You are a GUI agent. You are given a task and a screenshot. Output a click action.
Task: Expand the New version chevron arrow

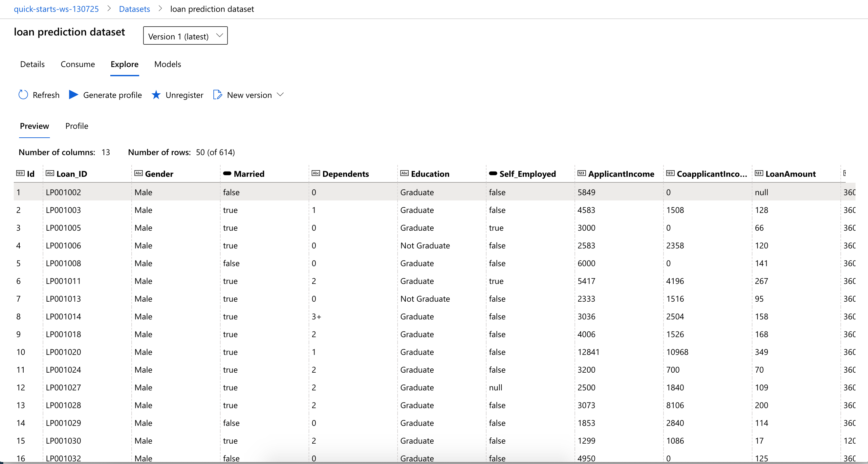click(280, 95)
